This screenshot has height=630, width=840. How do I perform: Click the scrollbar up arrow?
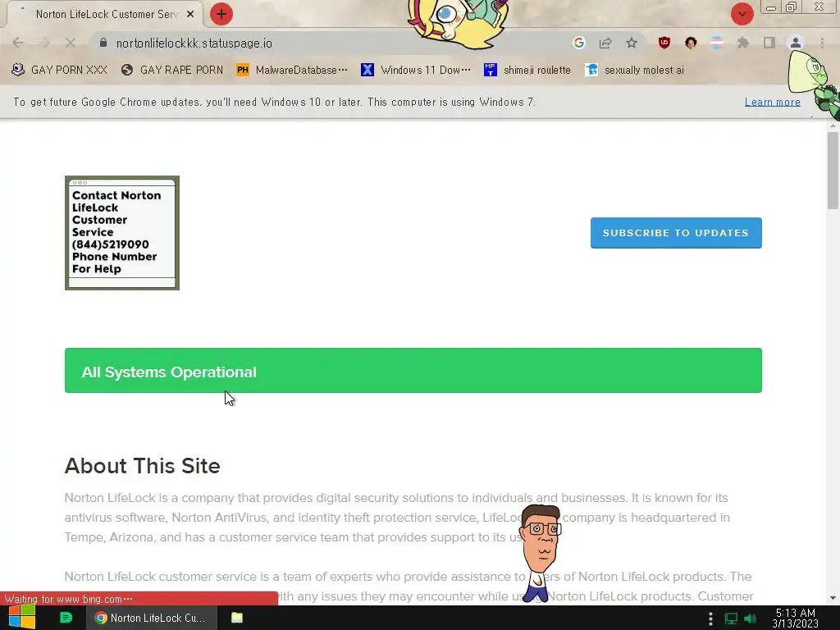(833, 126)
